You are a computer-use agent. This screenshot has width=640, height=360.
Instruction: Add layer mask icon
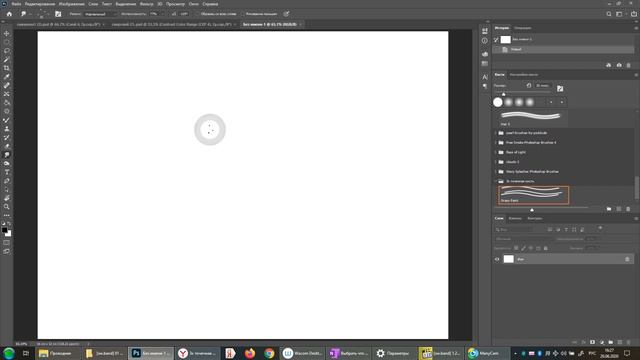coord(592,342)
